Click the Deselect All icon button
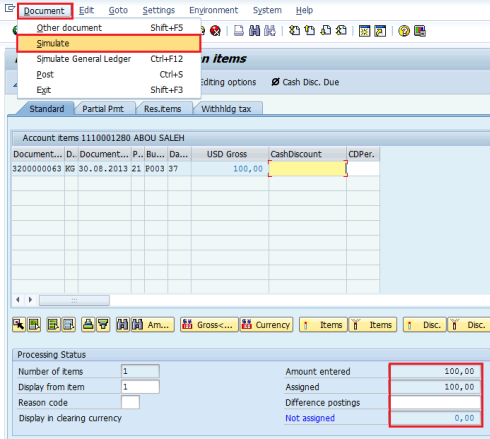Image resolution: width=490 pixels, height=439 pixels. [x=69, y=324]
